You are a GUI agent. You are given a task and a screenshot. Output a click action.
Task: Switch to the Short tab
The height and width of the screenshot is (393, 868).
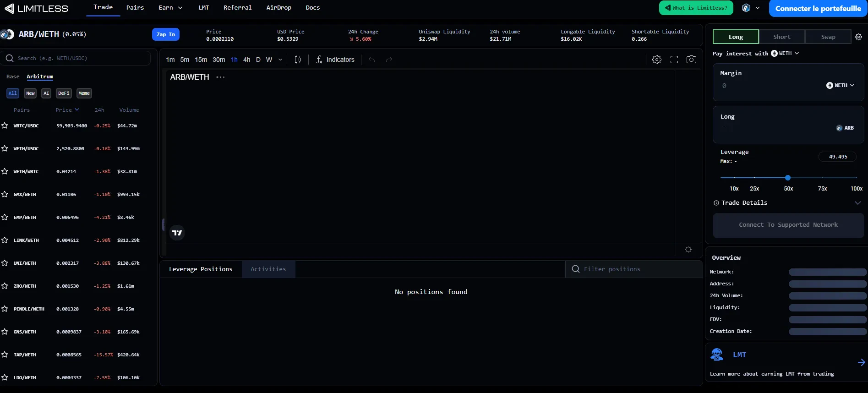pyautogui.click(x=782, y=37)
